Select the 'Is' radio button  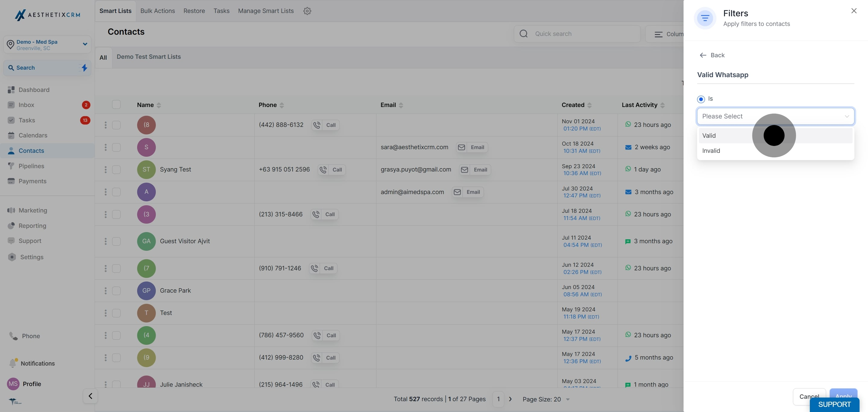tap(701, 99)
